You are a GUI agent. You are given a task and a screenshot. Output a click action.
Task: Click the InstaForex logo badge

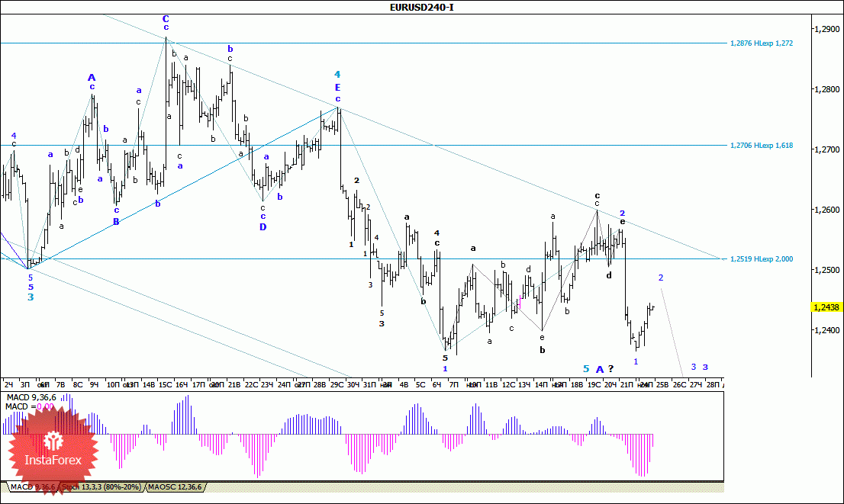point(53,450)
